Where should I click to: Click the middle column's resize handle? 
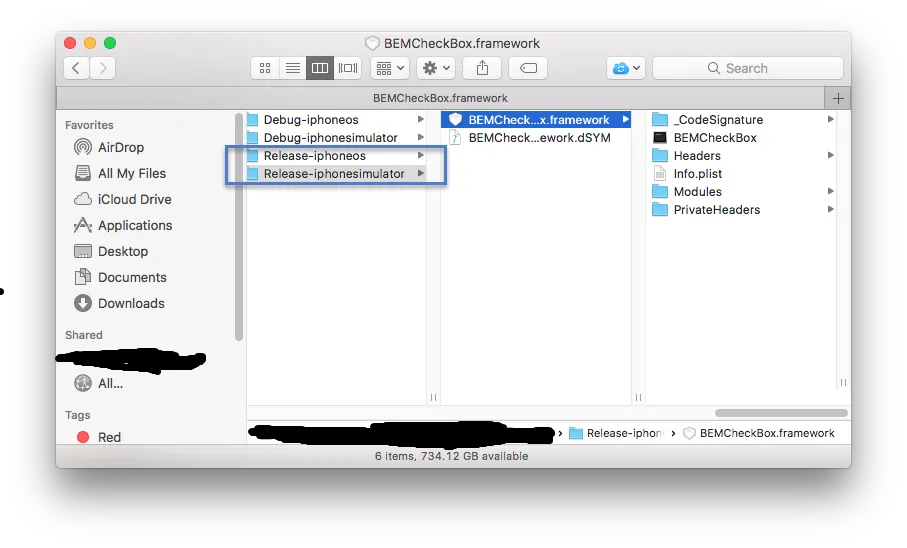tap(638, 398)
